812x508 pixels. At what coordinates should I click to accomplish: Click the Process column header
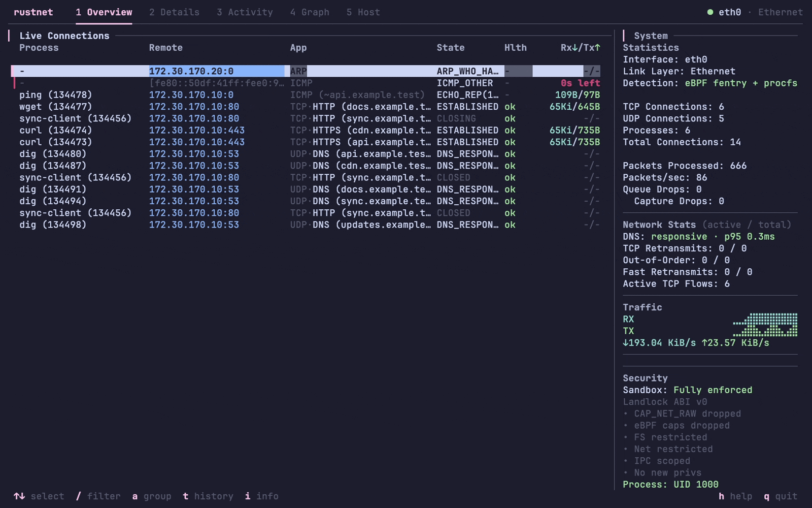39,48
